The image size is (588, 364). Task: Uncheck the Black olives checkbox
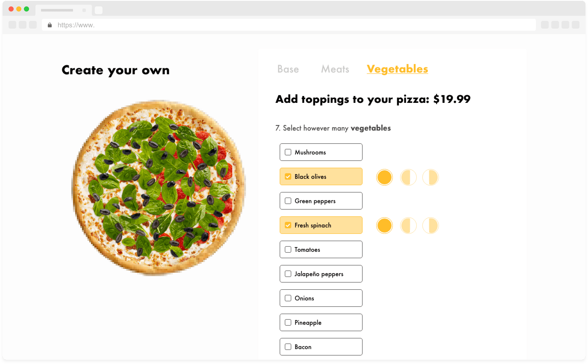tap(288, 176)
